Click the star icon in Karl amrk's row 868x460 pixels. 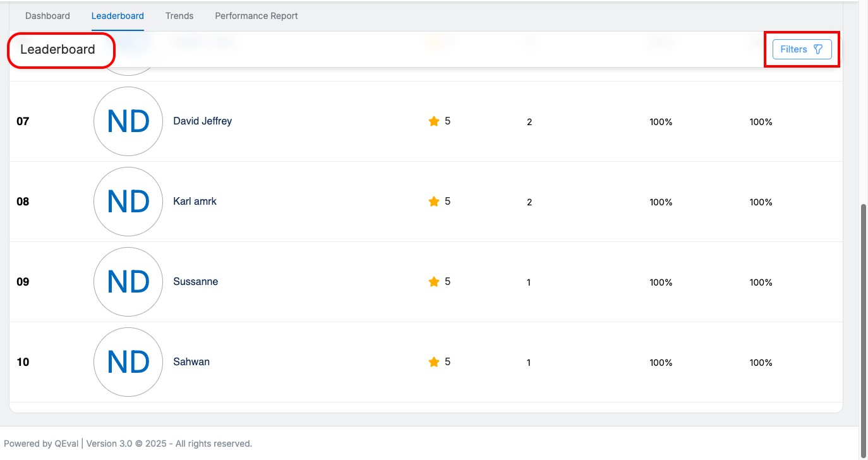pos(434,202)
